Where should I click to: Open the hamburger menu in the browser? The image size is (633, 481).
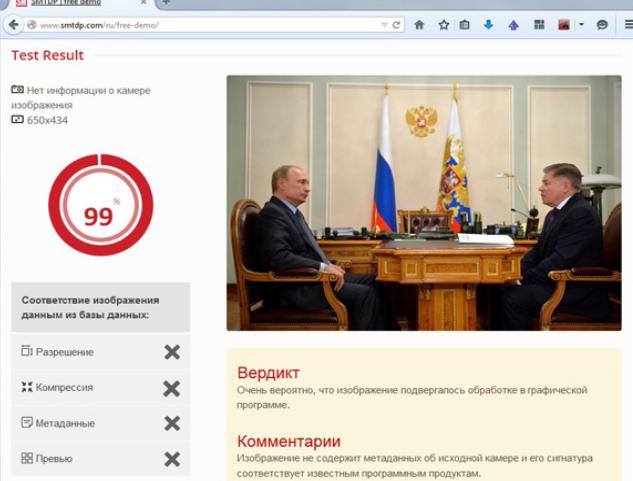[x=628, y=25]
